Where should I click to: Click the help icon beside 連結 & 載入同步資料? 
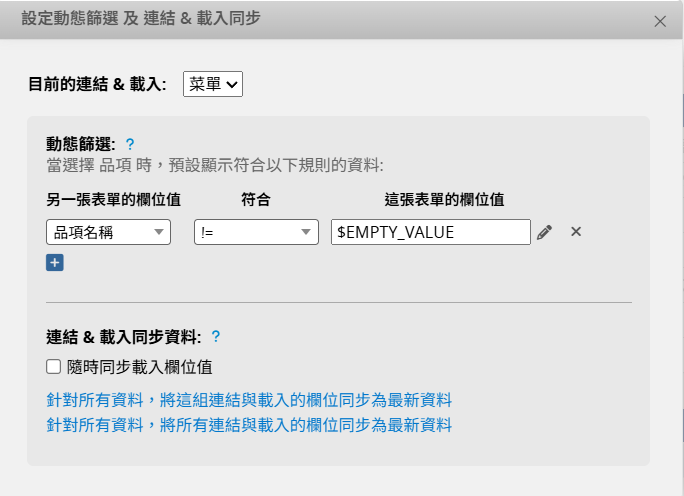216,336
